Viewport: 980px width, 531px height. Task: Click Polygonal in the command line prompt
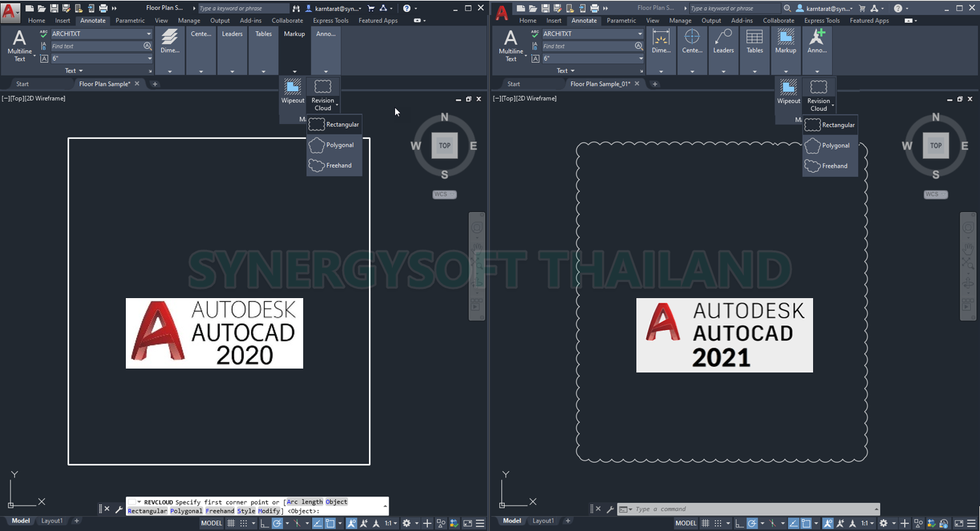click(x=186, y=511)
